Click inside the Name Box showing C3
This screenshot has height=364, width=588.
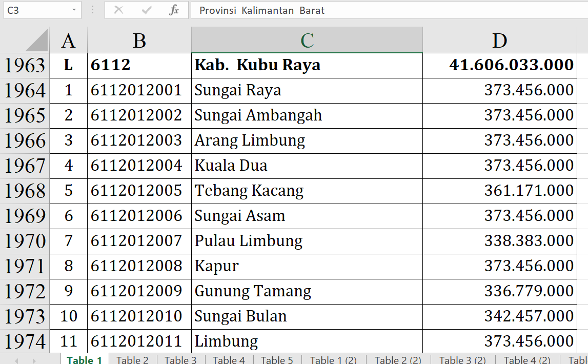[x=35, y=10]
